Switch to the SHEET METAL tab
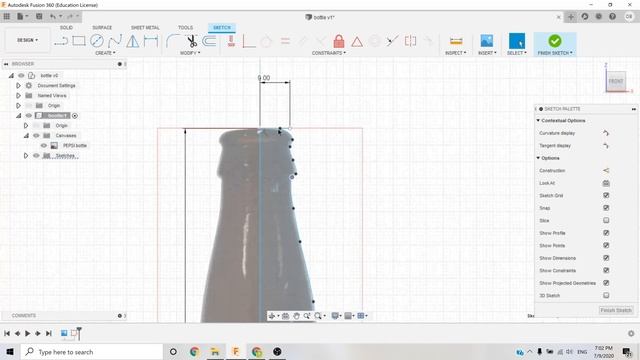 coord(145,28)
